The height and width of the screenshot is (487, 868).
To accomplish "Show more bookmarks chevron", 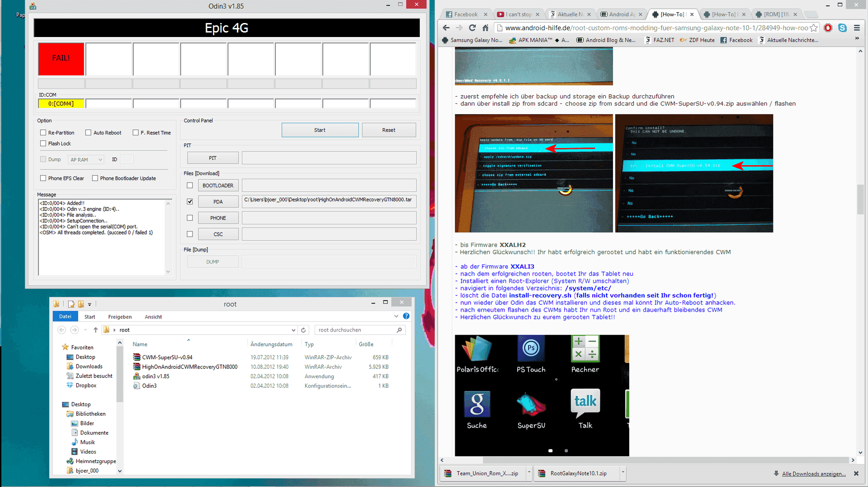I will [857, 39].
